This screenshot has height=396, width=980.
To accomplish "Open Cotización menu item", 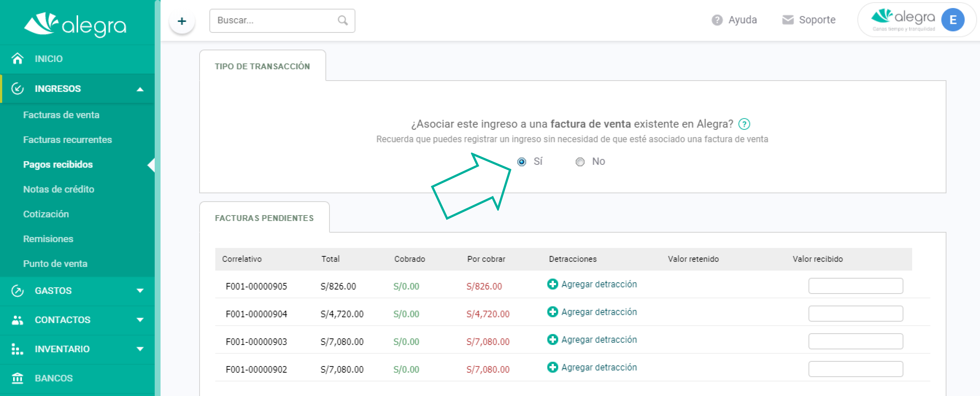I will coord(46,214).
